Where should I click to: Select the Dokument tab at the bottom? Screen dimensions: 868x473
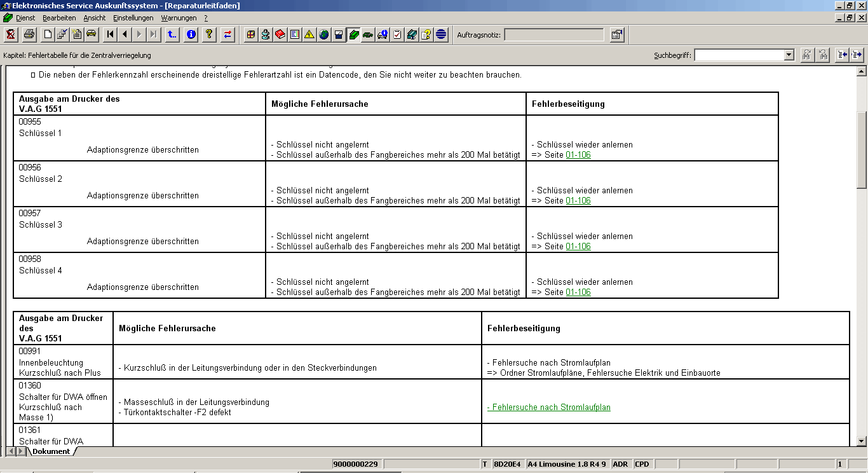(x=51, y=451)
